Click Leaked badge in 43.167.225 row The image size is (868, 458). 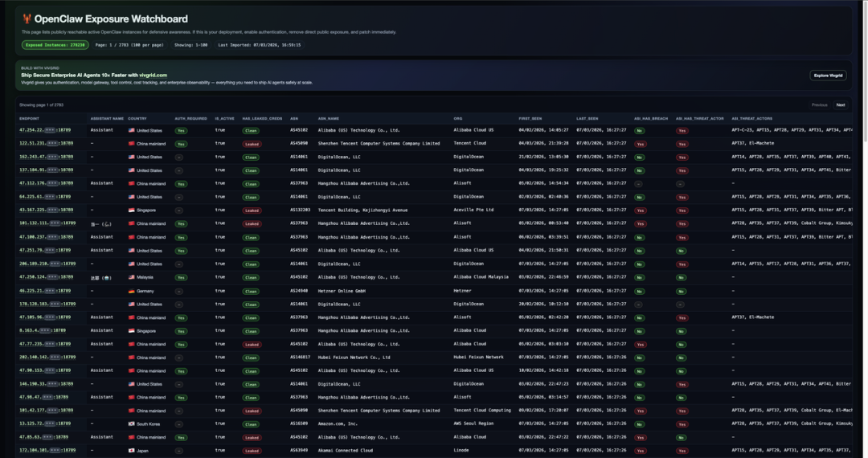coord(252,211)
